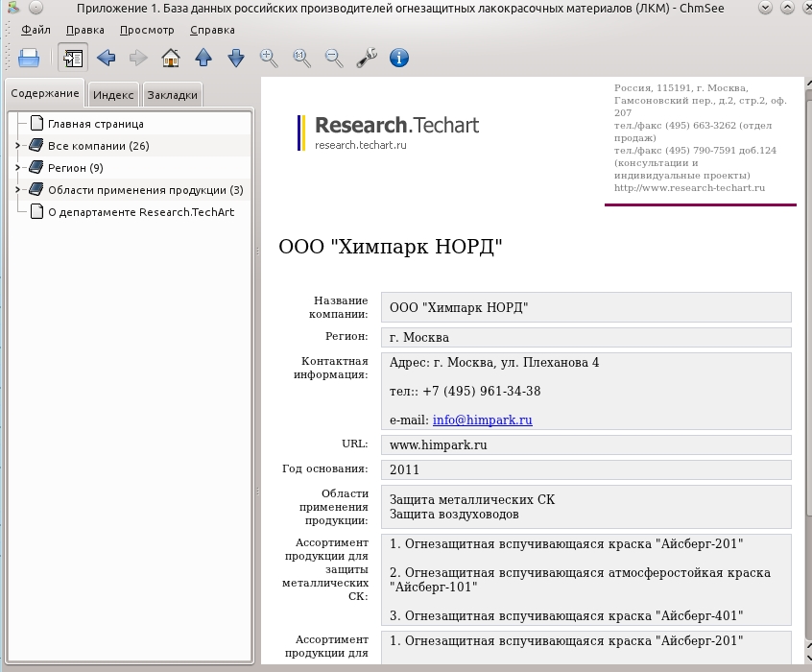Open preferences via the wrench icon

click(367, 58)
